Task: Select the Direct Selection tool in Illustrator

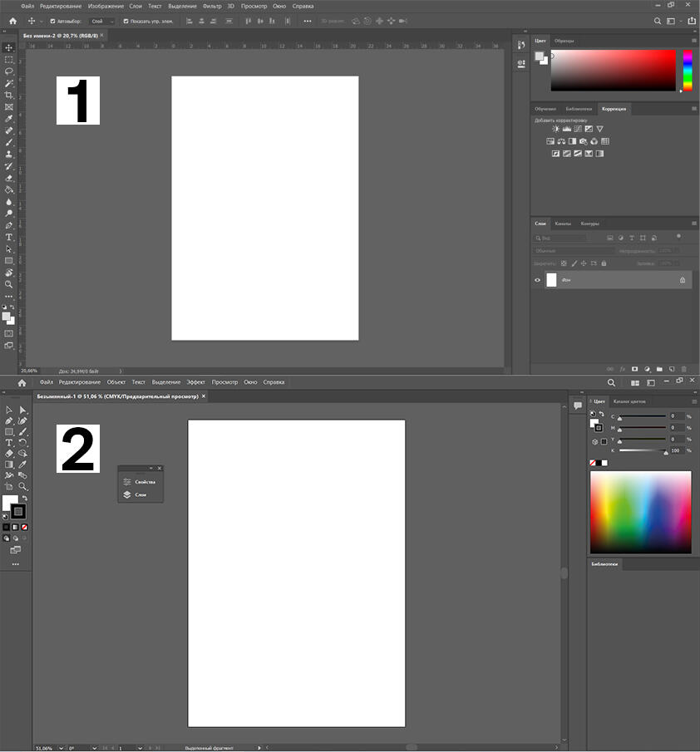Action: pos(22,410)
